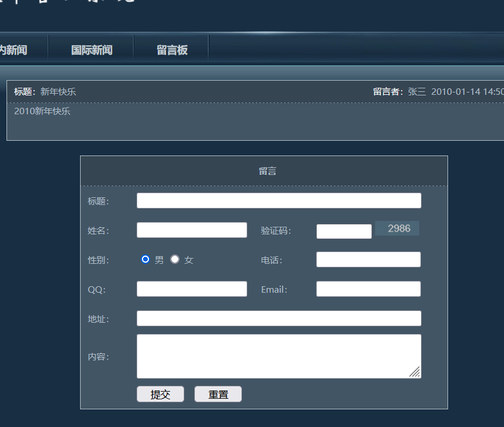Open the 国际新闻 navigation tab
Screen dimensions: 504x427
pos(92,50)
